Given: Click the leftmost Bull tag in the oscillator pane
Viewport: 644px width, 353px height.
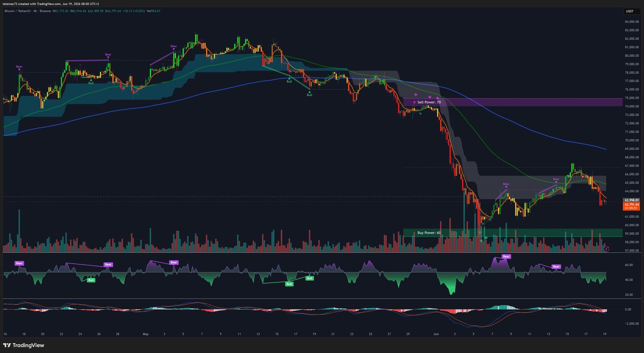Looking at the screenshot, I should (x=91, y=280).
